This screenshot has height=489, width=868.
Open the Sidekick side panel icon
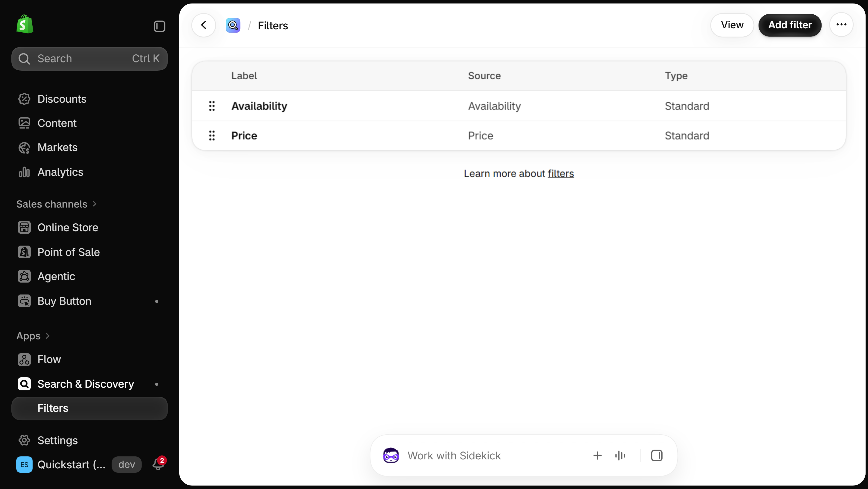coord(656,455)
